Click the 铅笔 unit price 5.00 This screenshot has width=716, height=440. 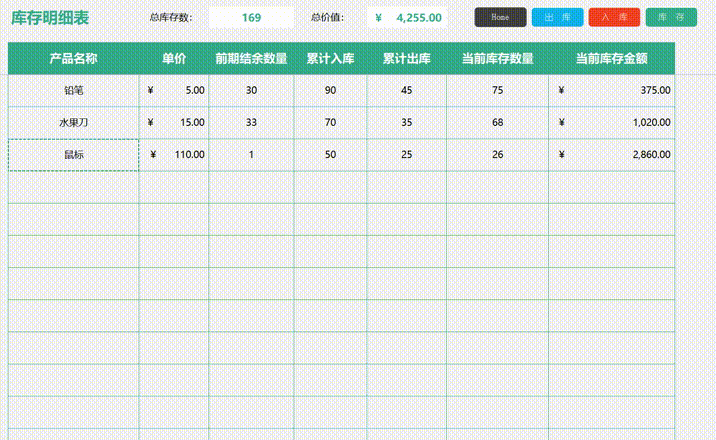pos(174,90)
